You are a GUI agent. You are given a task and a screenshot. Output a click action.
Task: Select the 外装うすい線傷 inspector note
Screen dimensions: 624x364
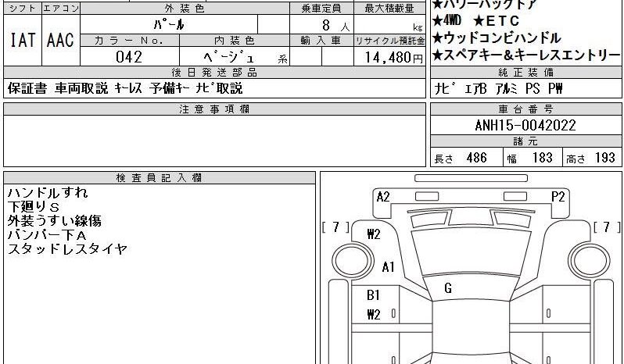coord(55,220)
